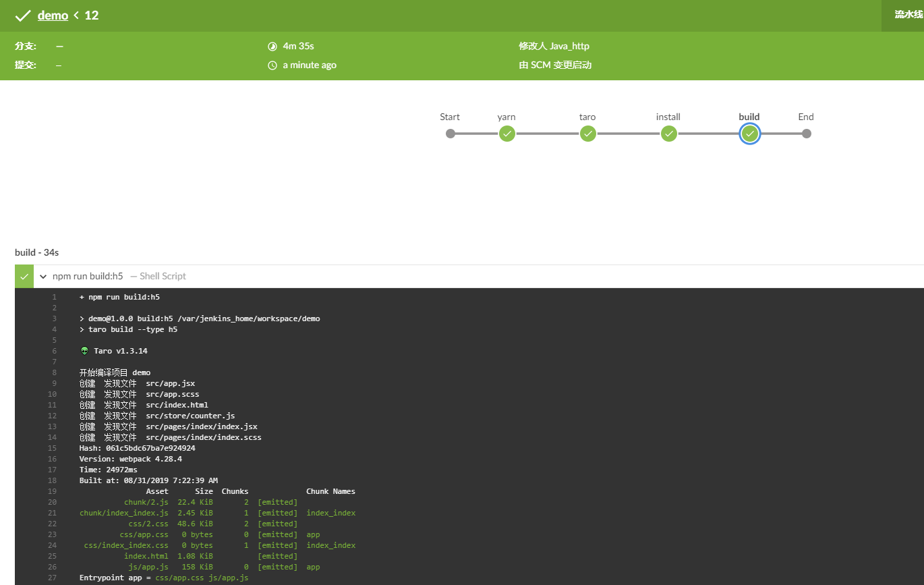Viewport: 924px width, 585px height.
Task: Click the 'Chunk Names' column header
Action: [330, 491]
